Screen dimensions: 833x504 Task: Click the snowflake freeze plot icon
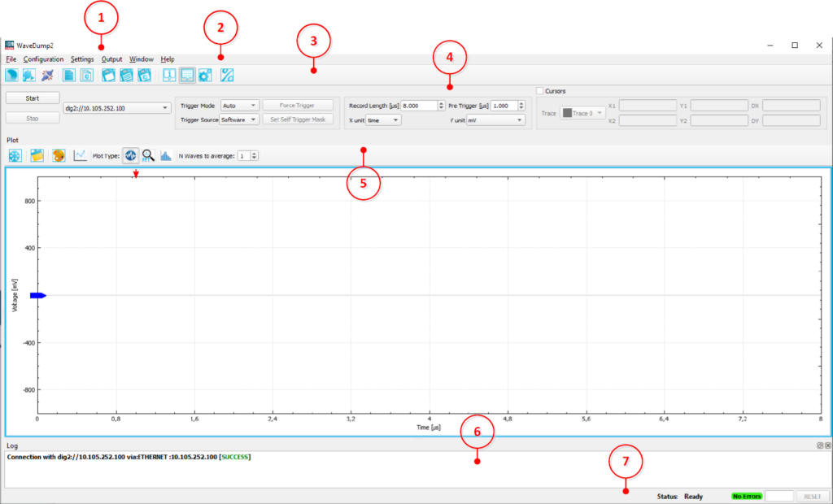[x=15, y=155]
